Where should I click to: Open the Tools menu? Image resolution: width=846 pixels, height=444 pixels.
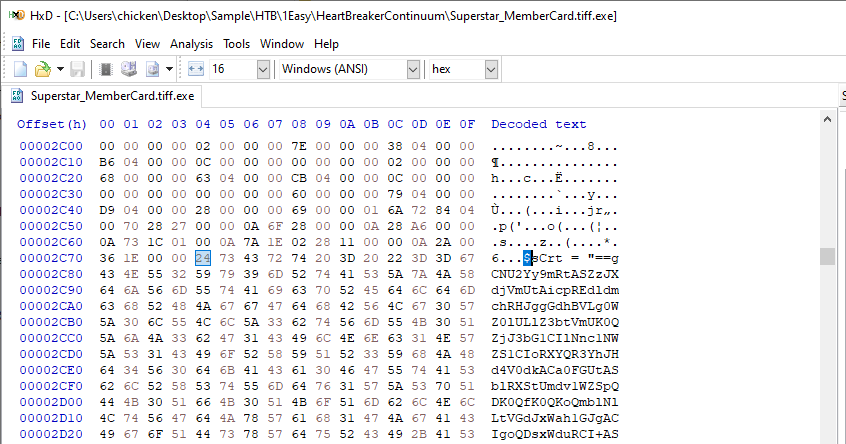point(236,44)
